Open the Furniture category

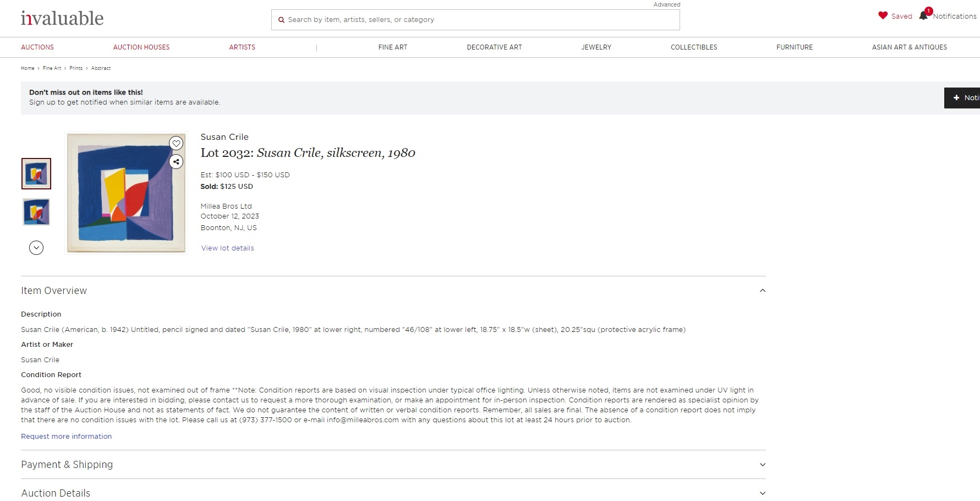point(795,47)
